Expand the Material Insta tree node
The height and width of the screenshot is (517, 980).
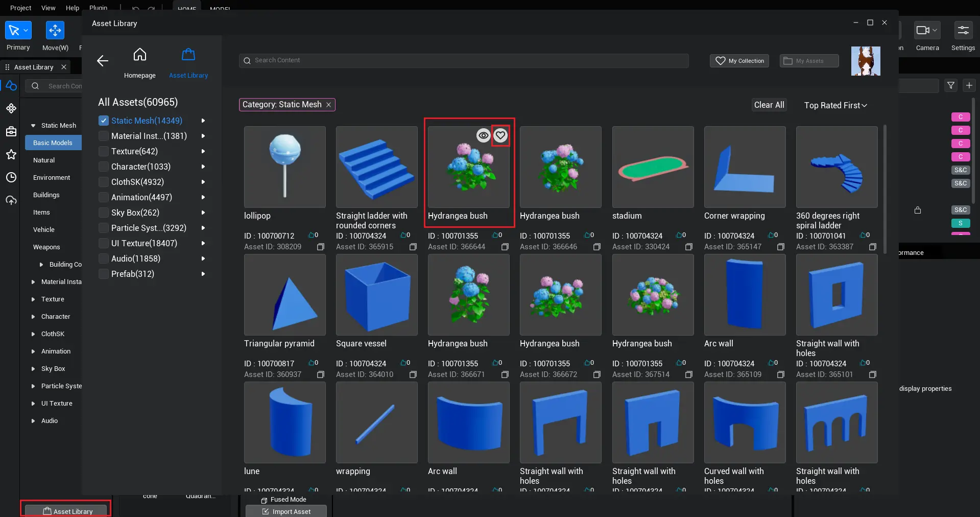(x=33, y=282)
